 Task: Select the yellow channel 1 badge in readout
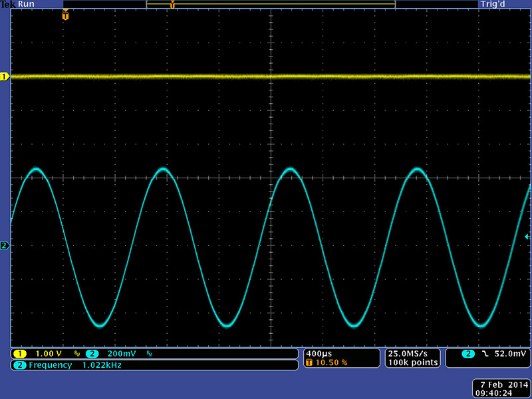[x=19, y=353]
